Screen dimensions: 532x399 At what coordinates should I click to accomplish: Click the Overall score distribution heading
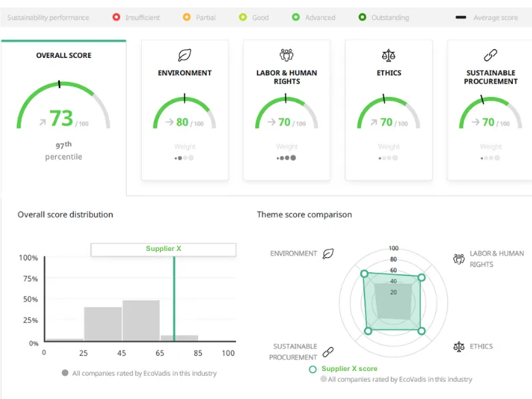65,214
